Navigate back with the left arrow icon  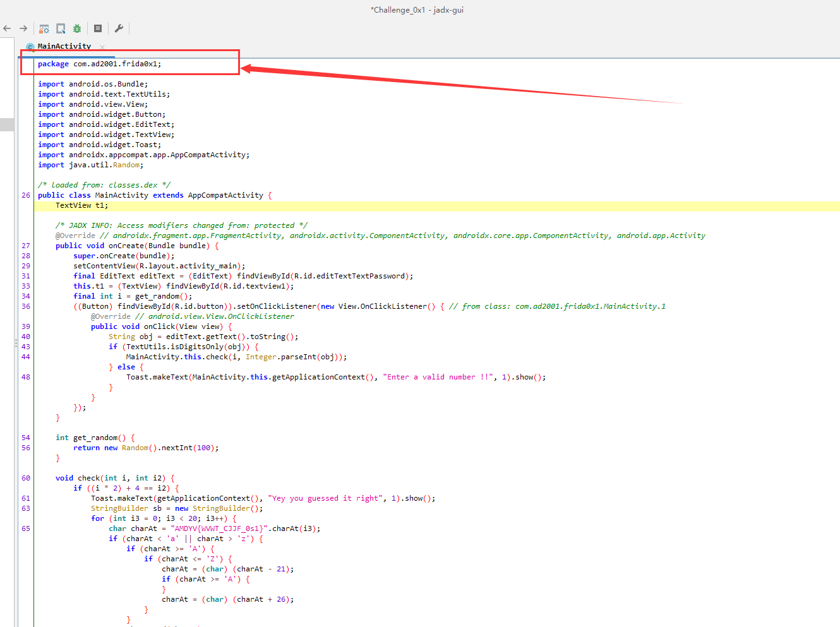[x=7, y=28]
